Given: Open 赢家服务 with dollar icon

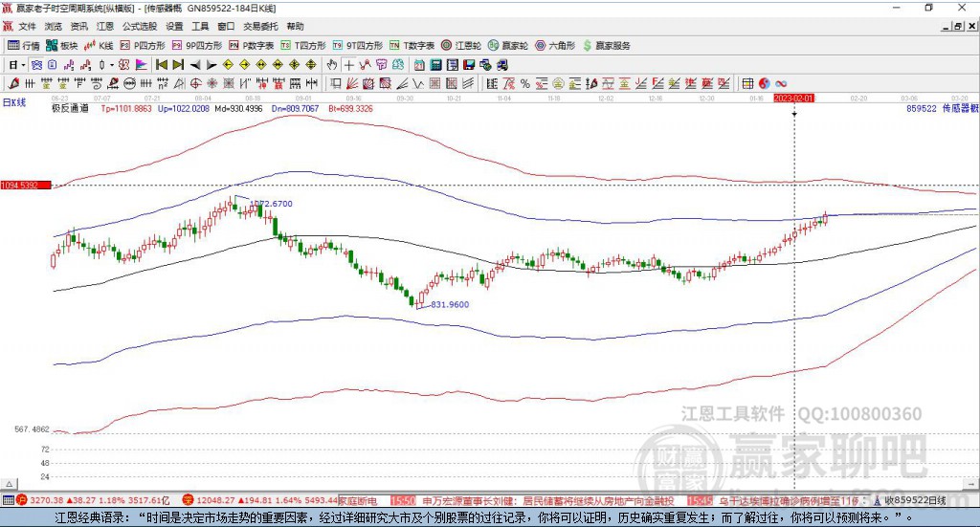Looking at the screenshot, I should click(606, 46).
